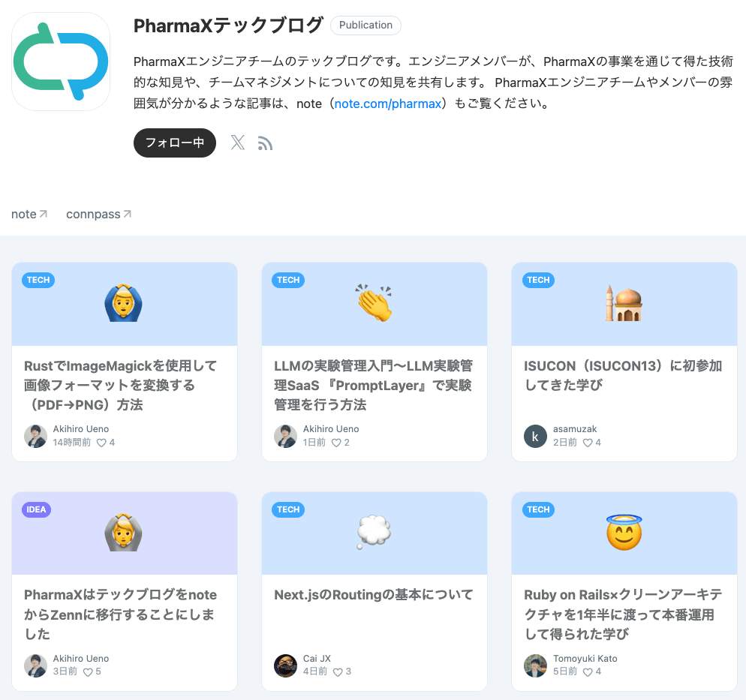Open the X (Twitter) profile icon
The height and width of the screenshot is (700, 746).
click(x=237, y=143)
